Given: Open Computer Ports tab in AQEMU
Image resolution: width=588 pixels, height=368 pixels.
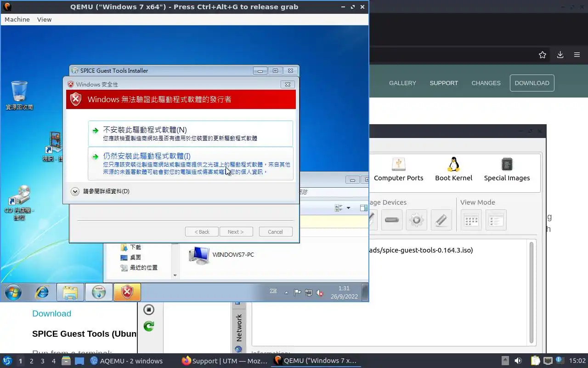Looking at the screenshot, I should 398,170.
